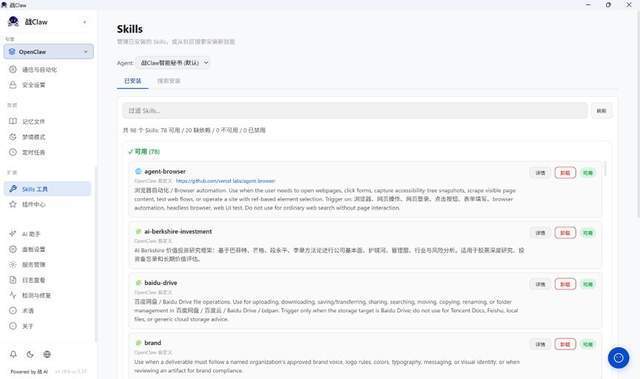640x379 pixels.
Task: Click the red uninstall button for baidu-drive
Action: [x=565, y=284]
